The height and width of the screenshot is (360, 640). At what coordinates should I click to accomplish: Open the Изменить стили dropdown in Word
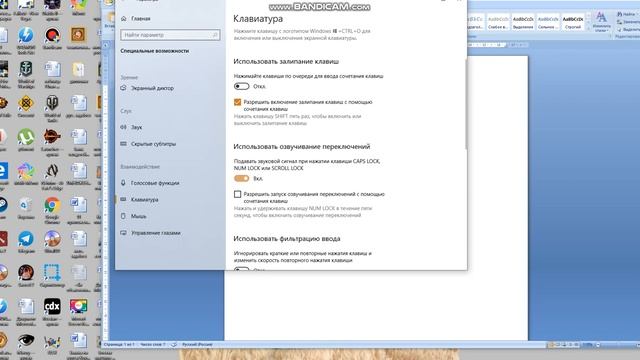click(x=601, y=22)
